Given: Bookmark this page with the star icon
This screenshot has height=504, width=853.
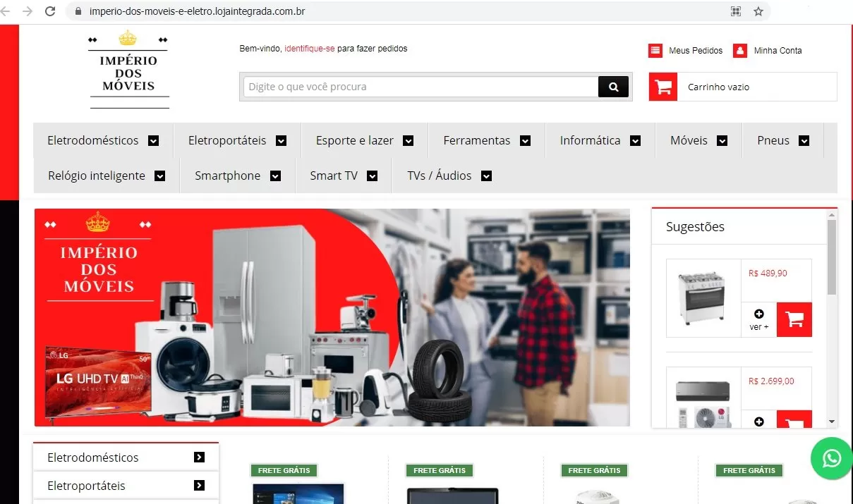Looking at the screenshot, I should click(758, 11).
